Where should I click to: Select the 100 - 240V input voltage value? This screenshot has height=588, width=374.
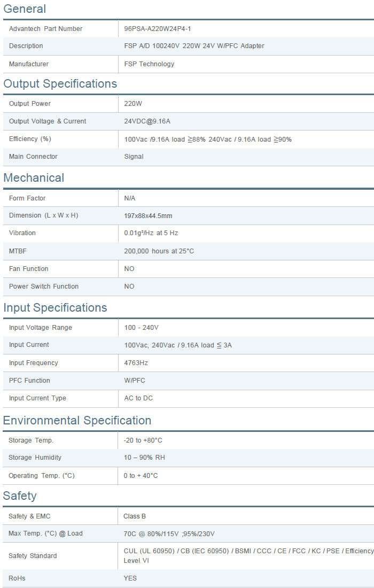(141, 328)
